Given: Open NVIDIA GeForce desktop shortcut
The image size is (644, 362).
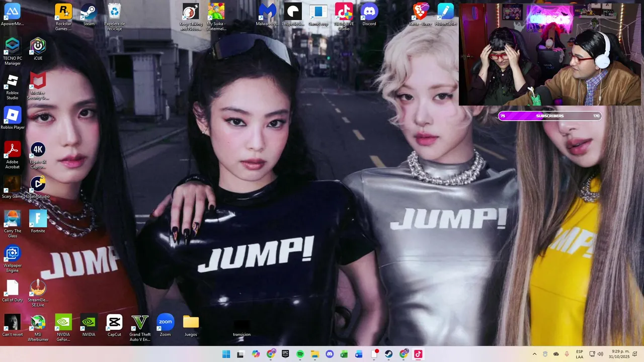Looking at the screenshot, I should tap(63, 328).
